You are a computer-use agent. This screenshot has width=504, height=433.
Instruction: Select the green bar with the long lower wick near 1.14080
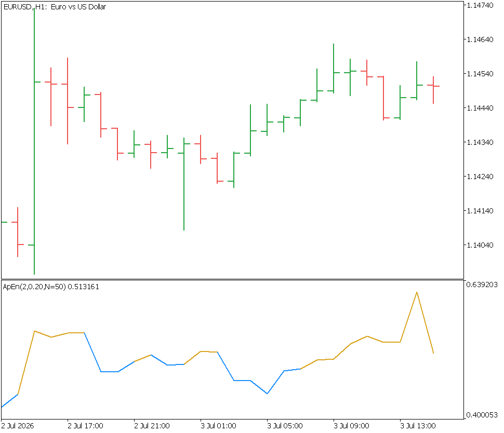(x=184, y=184)
